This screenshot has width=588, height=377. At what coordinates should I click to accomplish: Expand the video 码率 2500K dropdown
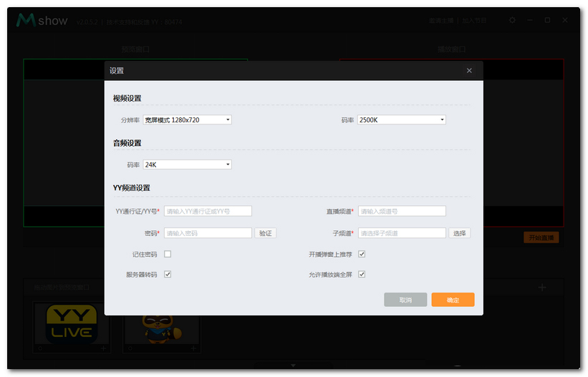tap(401, 120)
